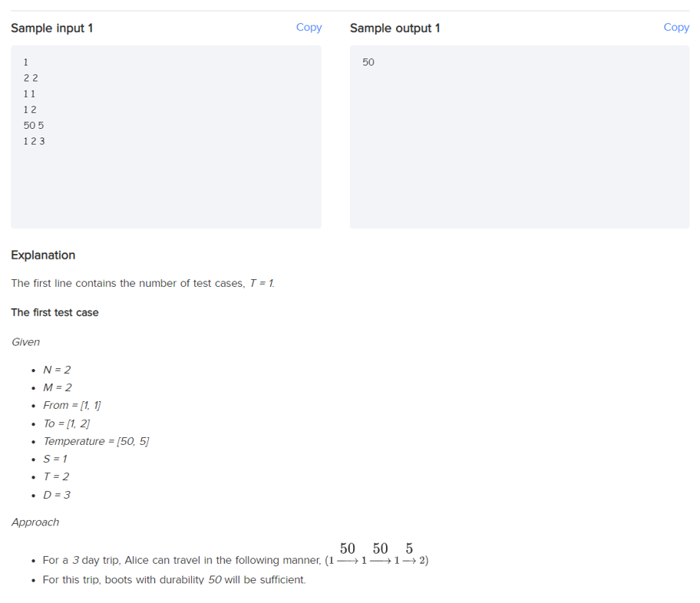The image size is (700, 603).
Task: Click the 'Given' italic label
Action: (x=25, y=342)
